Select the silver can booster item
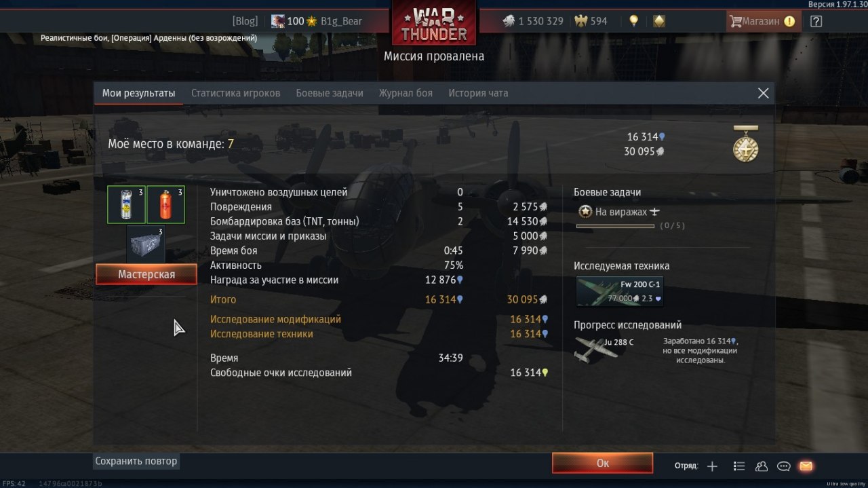This screenshot has width=868, height=488. pyautogui.click(x=126, y=205)
